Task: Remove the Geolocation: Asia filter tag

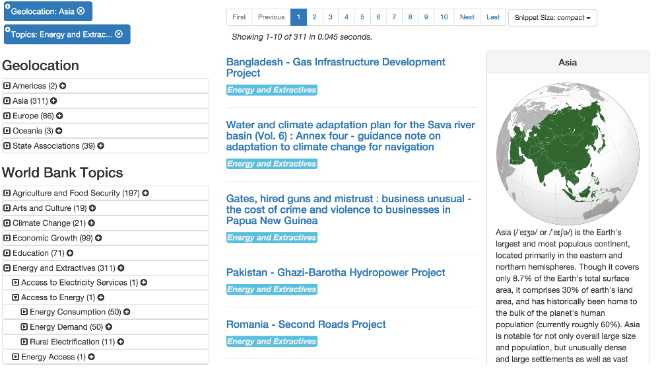Action: [81, 11]
